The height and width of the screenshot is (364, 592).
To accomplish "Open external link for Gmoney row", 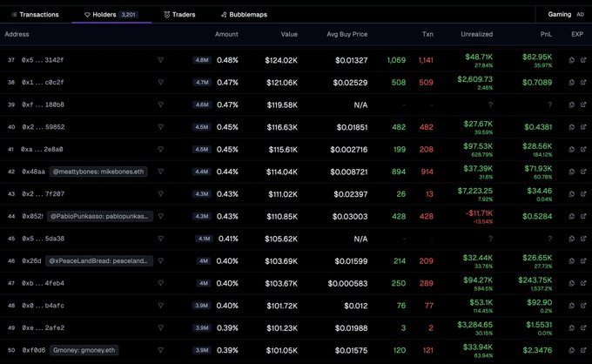I will point(583,350).
